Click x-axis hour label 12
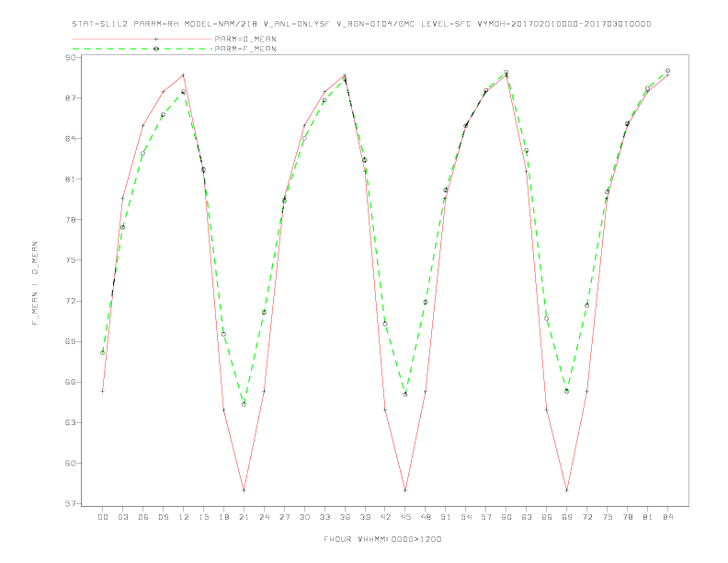Viewport: 728px width, 563px height. click(184, 517)
